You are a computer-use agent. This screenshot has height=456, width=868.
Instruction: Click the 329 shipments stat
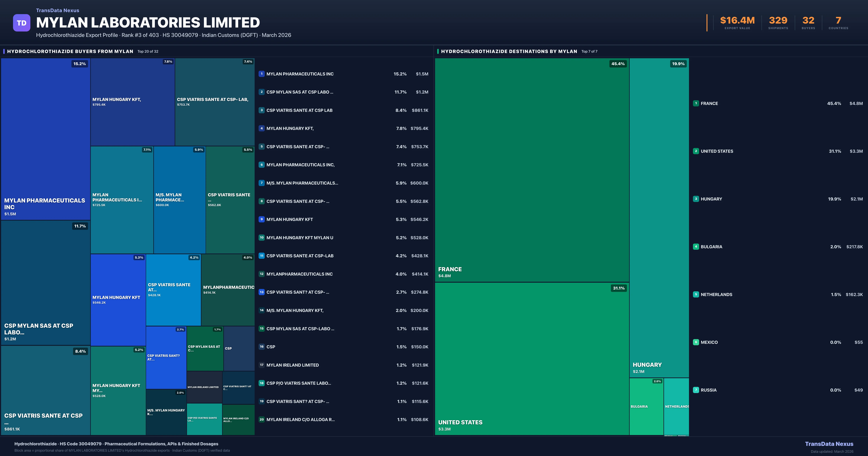[778, 23]
